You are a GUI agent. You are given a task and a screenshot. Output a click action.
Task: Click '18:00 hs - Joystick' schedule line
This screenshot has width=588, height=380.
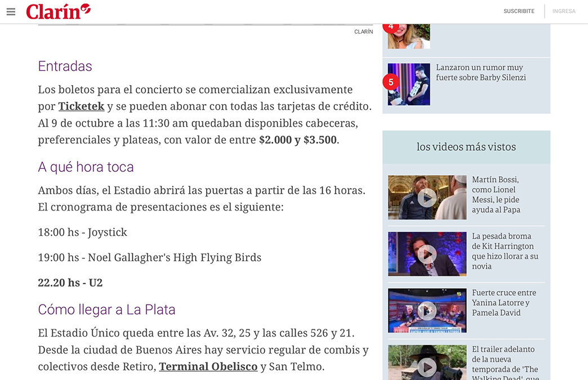point(82,233)
